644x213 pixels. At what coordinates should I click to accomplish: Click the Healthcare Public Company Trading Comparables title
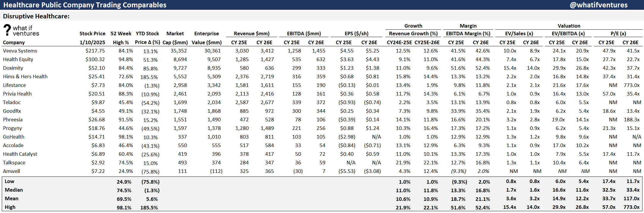point(85,5)
